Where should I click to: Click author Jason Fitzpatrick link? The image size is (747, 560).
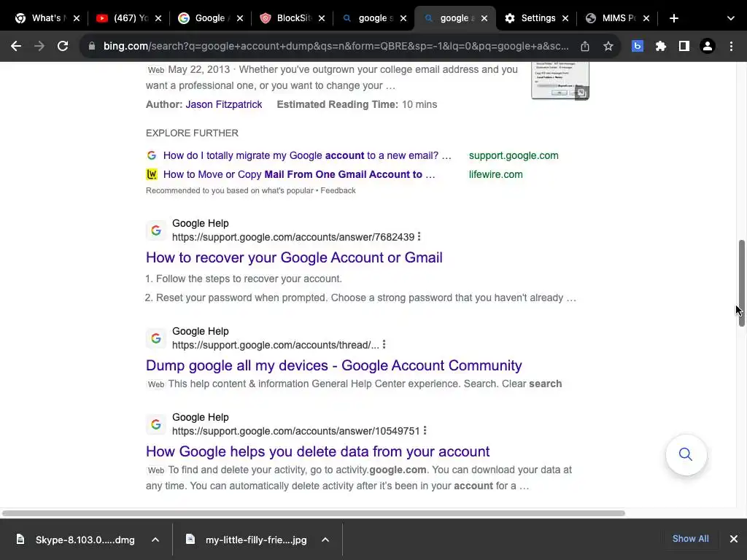(223, 104)
